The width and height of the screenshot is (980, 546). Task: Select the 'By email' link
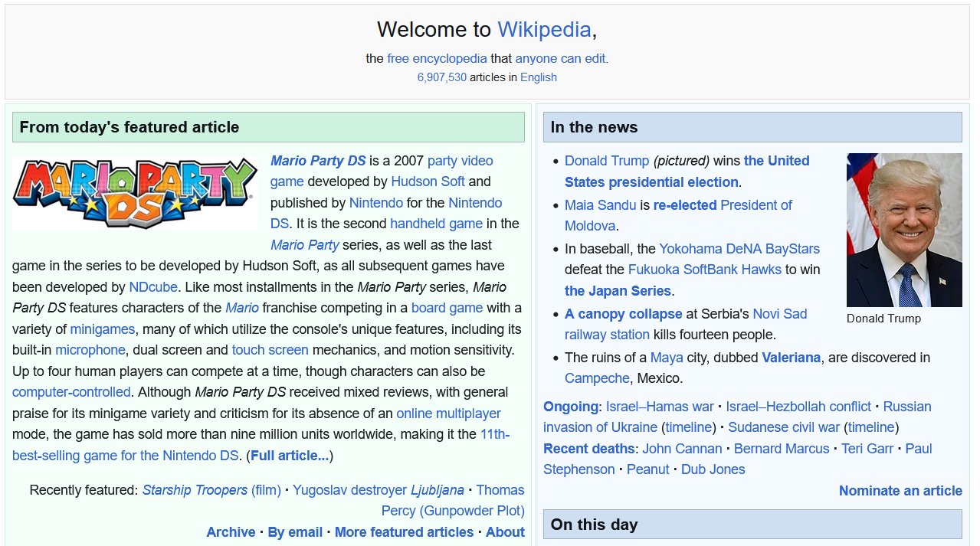(295, 532)
